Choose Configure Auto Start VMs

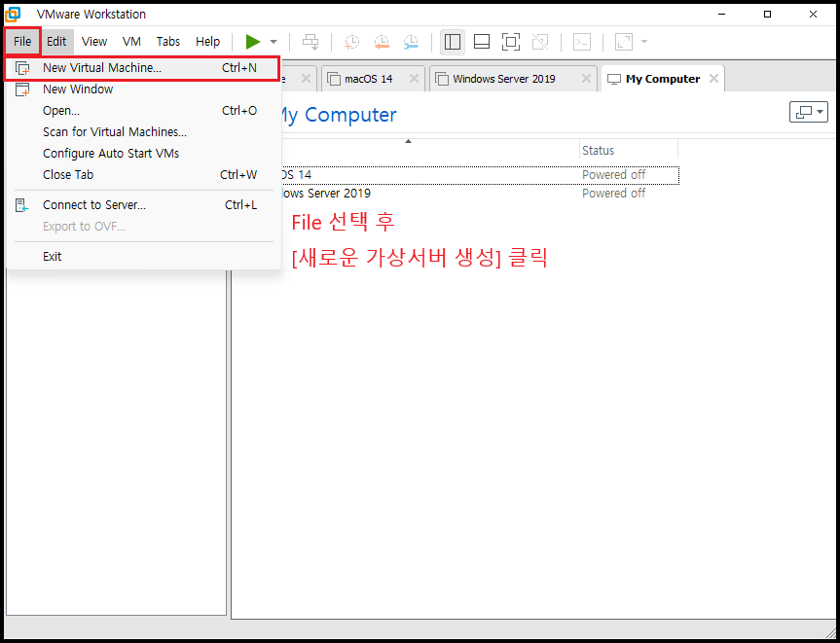click(x=142, y=153)
